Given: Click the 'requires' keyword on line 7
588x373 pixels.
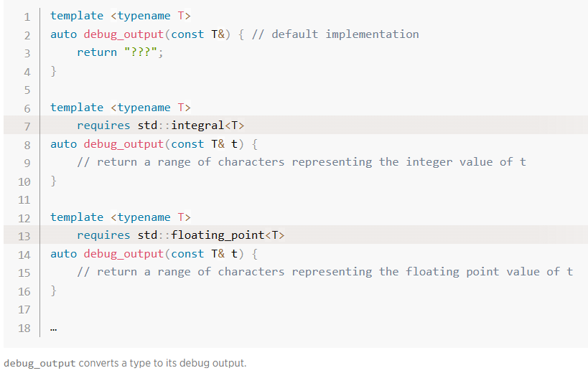Looking at the screenshot, I should [103, 126].
